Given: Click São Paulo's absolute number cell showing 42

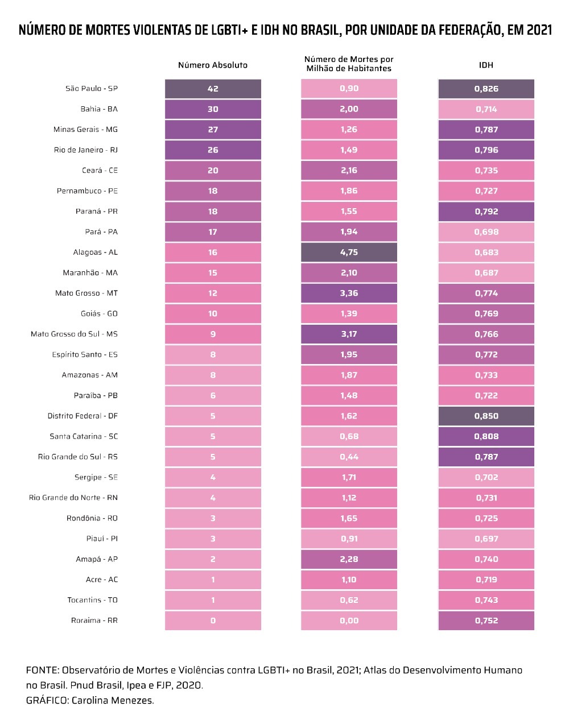Looking at the screenshot, I should tap(213, 89).
